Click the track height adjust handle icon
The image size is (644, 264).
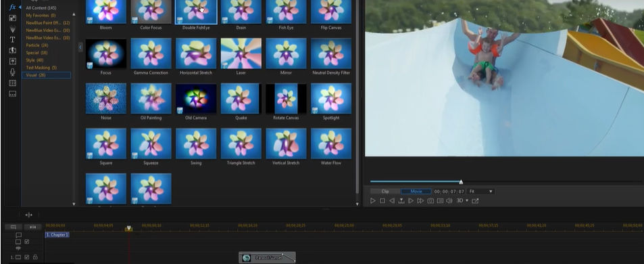tap(29, 215)
